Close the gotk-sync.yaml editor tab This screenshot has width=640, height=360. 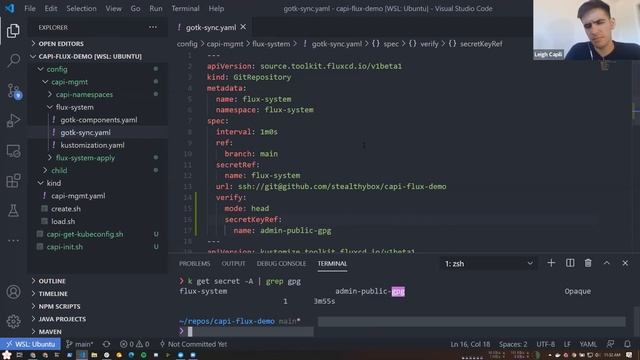[243, 27]
